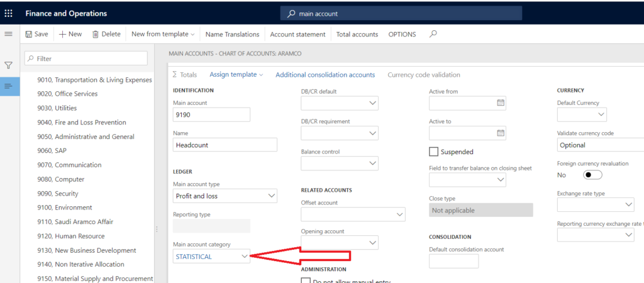The image size is (644, 283).
Task: Open the Active to calendar picker
Action: (501, 133)
